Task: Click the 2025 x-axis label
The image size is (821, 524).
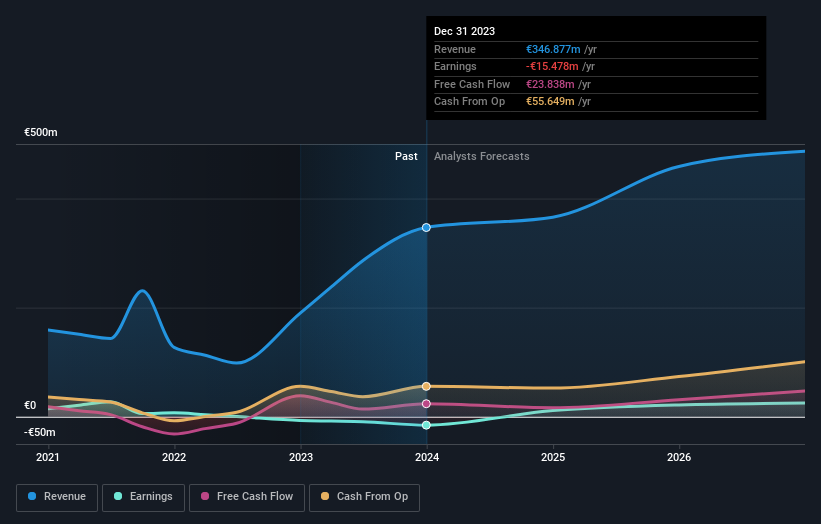Action: [553, 457]
